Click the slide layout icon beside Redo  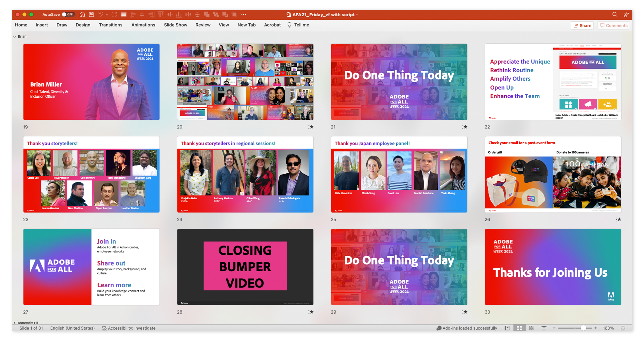point(123,14)
